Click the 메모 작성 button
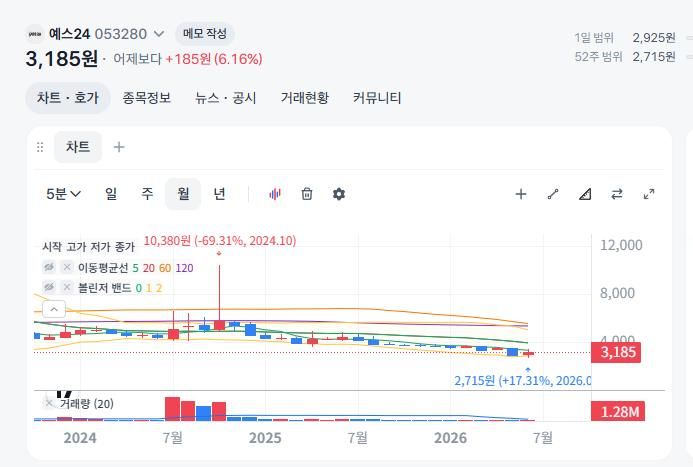693x467 pixels. 205,34
